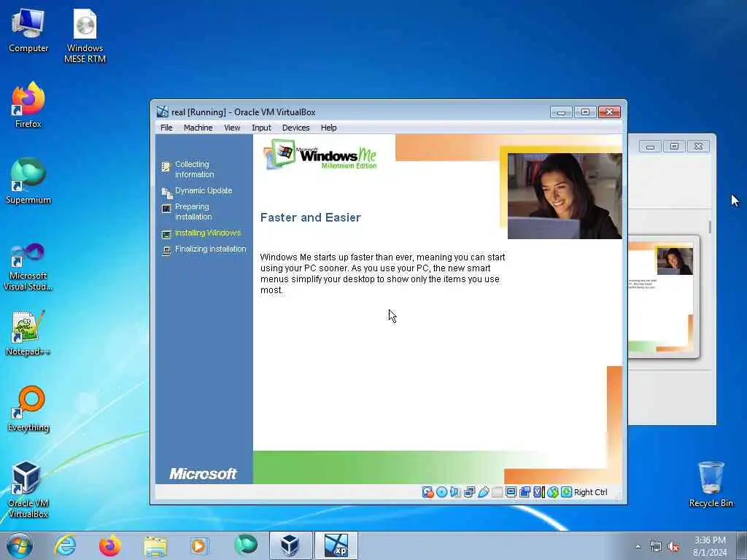Click the muted volume tray icon

(x=673, y=547)
